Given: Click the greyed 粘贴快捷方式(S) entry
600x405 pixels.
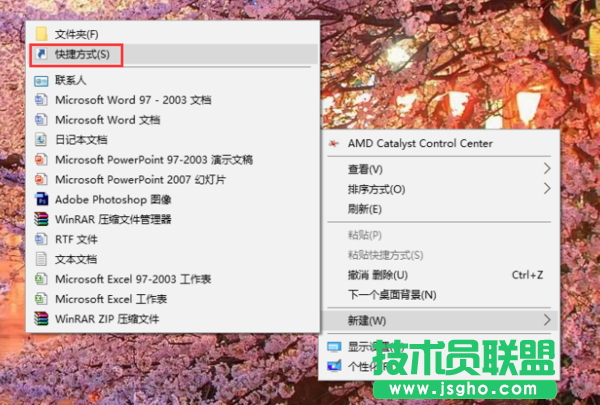Looking at the screenshot, I should click(439, 255).
